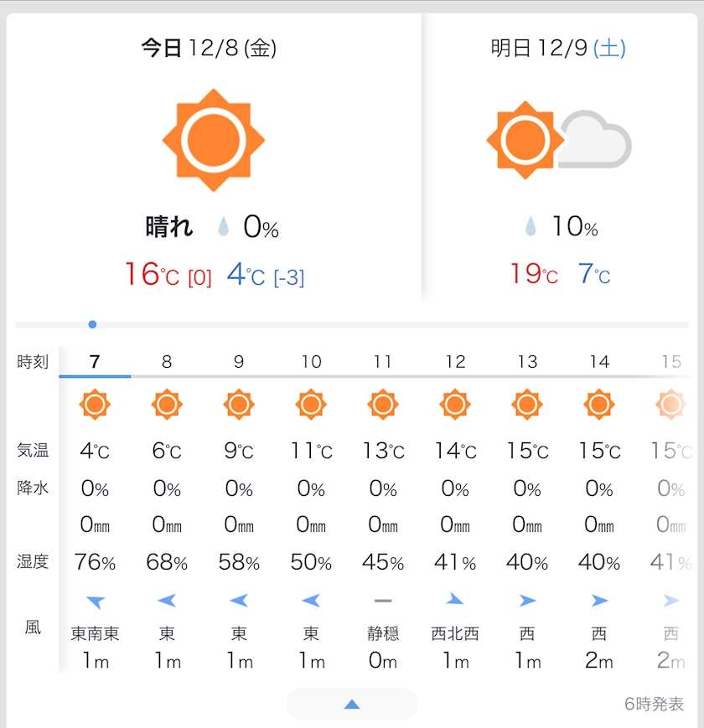Click tomorrow's sun and cloud icon

click(558, 140)
